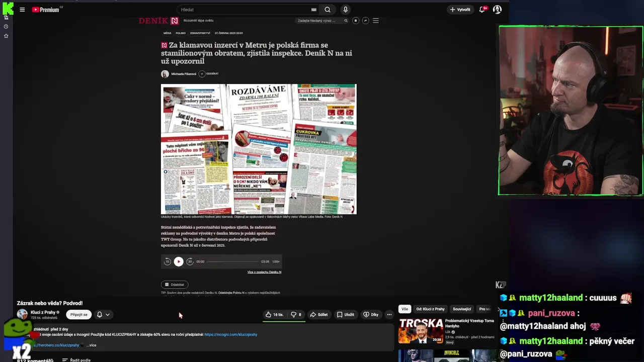Click the magnifier icon in the Deník N search
This screenshot has width=644, height=362.
tap(346, 21)
